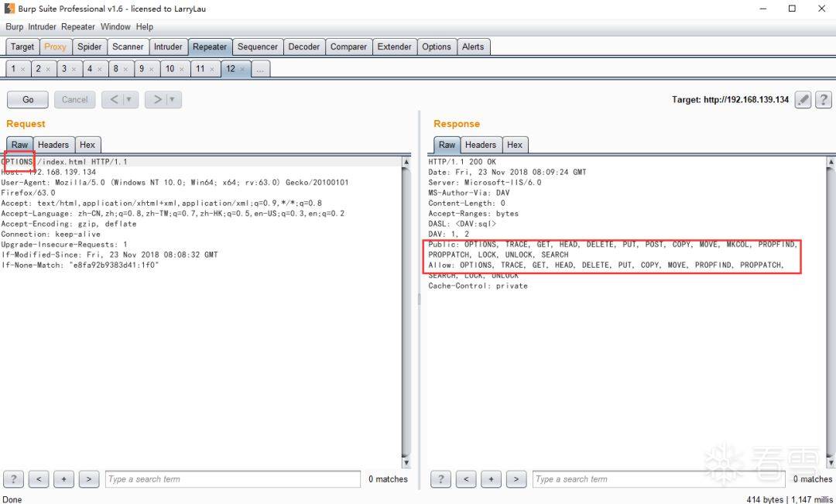836x504 pixels.
Task: Switch to the Options tab
Action: click(436, 46)
